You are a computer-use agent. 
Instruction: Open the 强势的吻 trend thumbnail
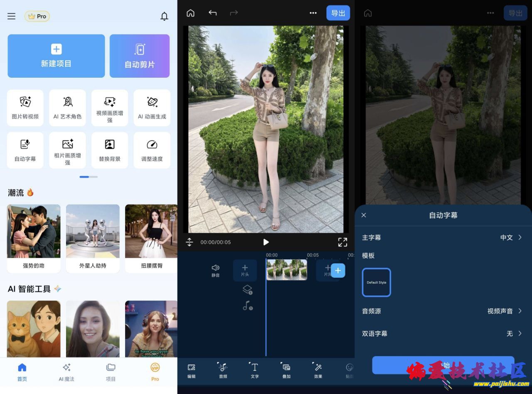pyautogui.click(x=34, y=238)
